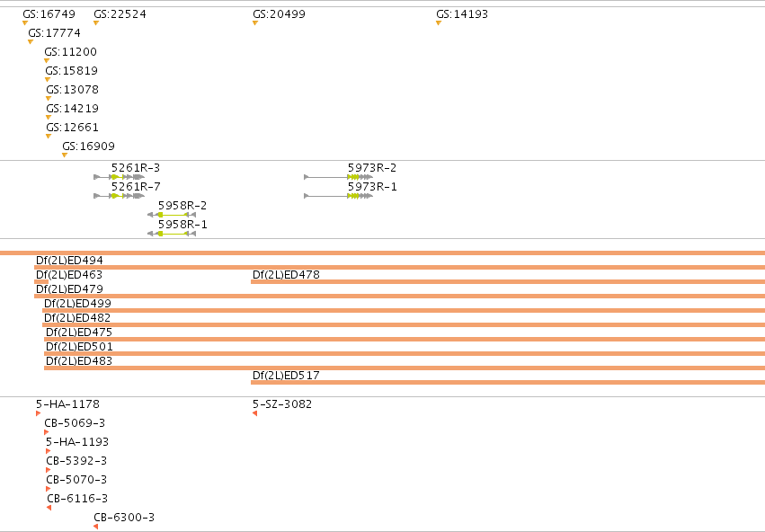This screenshot has height=532, width=765.
Task: Click the short orange bar under Df(2L)ED463
Action: tap(41, 282)
